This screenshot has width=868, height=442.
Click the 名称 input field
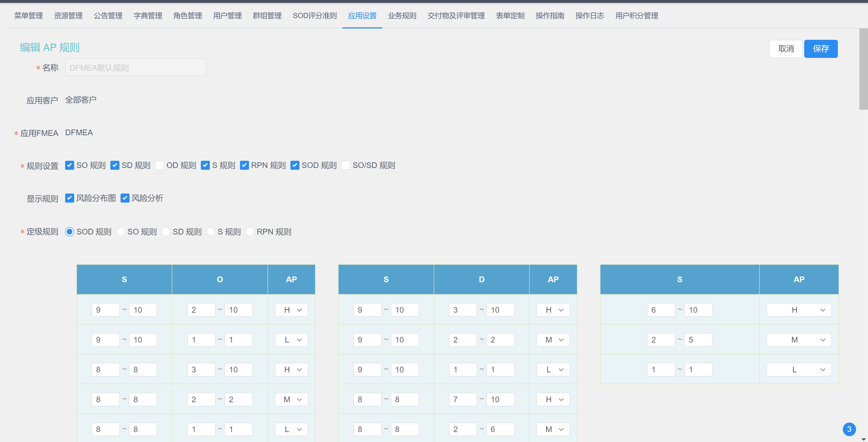(x=135, y=67)
